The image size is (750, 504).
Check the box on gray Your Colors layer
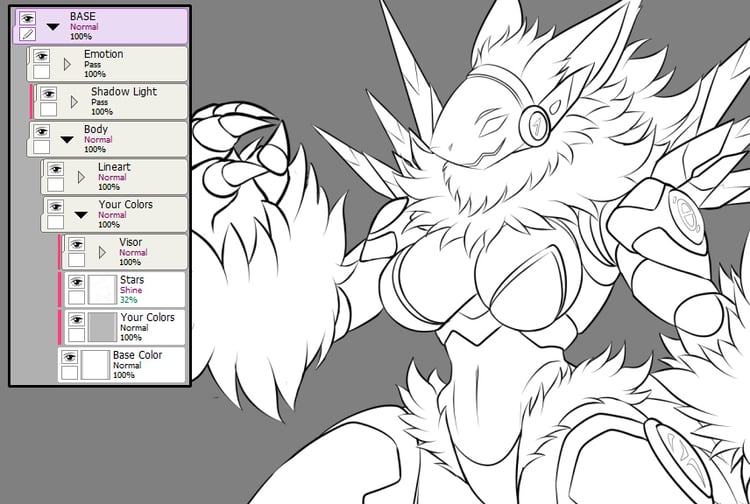(x=77, y=335)
